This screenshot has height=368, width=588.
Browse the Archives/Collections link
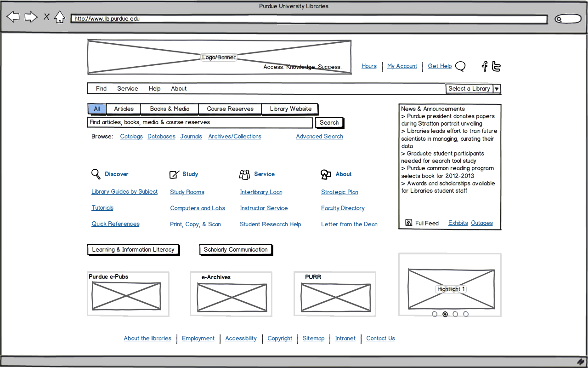pyautogui.click(x=235, y=137)
